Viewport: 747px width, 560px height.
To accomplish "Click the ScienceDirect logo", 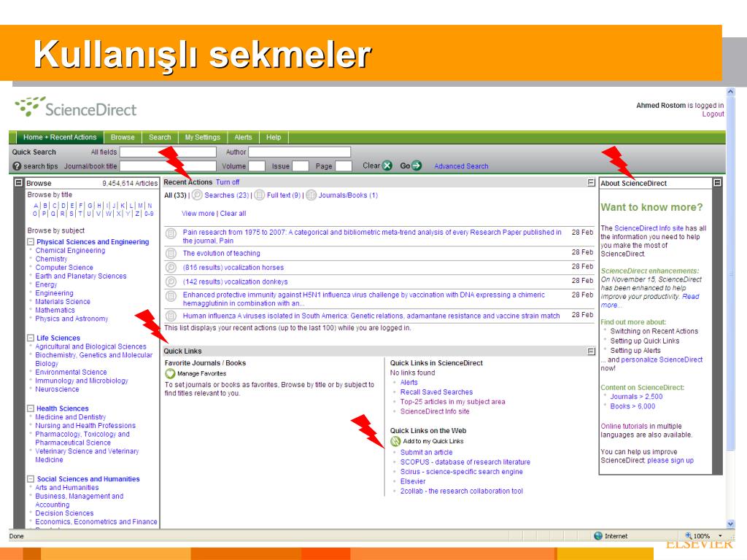I will [75, 107].
